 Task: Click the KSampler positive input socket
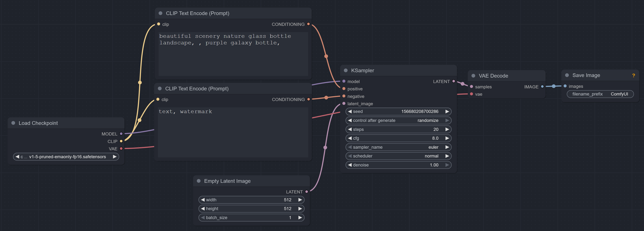click(x=344, y=89)
